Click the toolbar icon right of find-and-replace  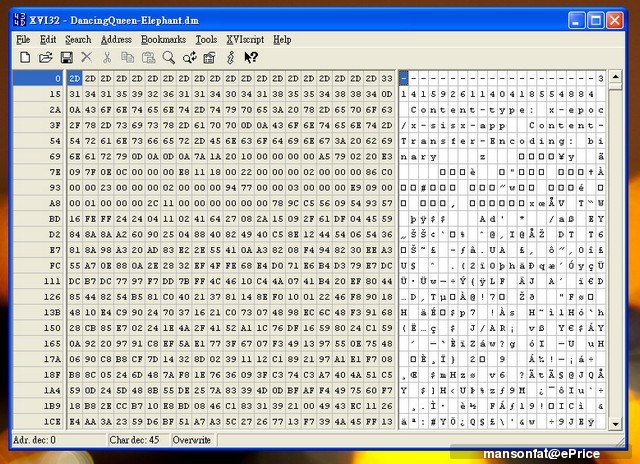click(x=210, y=58)
